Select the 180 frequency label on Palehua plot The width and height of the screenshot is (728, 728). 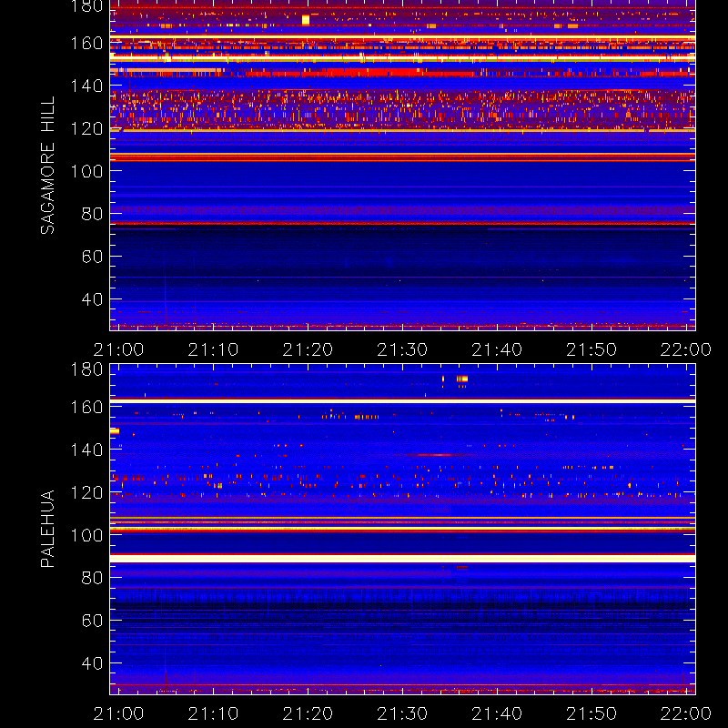(x=86, y=369)
